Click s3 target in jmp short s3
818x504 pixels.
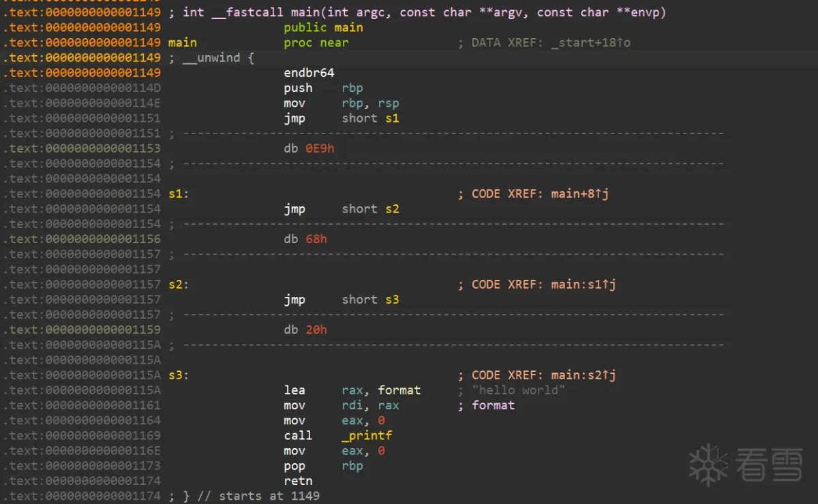[391, 300]
